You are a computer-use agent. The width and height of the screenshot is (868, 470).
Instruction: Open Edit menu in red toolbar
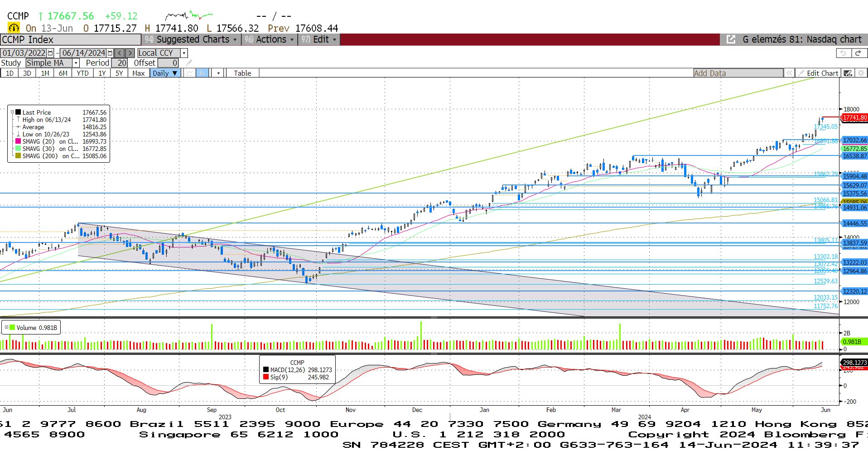pos(319,39)
